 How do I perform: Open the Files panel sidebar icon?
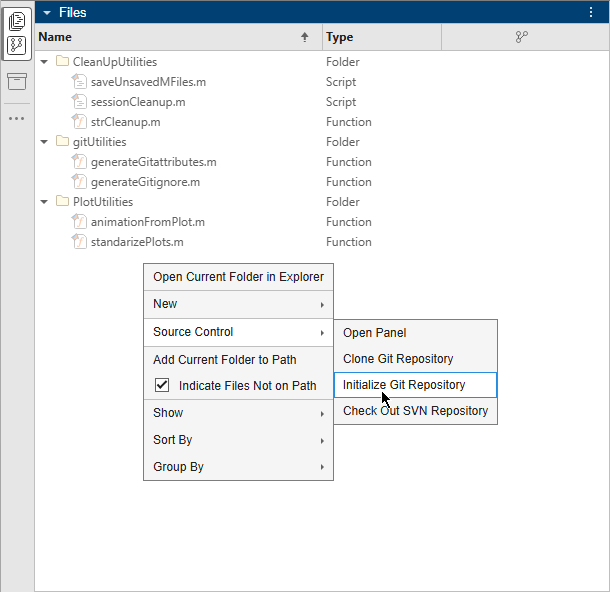click(x=17, y=21)
